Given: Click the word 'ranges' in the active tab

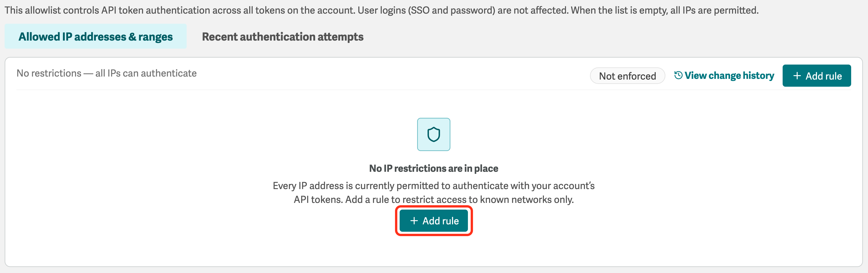Looking at the screenshot, I should point(155,37).
